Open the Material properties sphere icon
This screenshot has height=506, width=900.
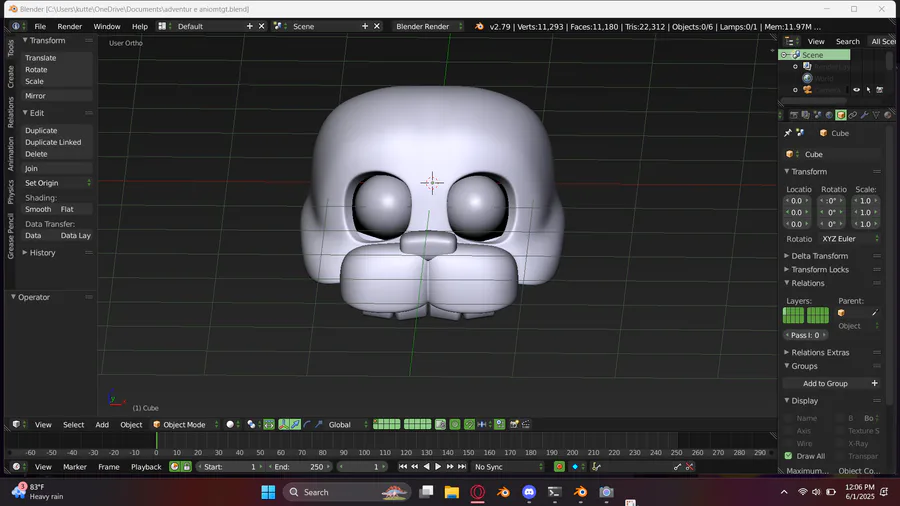point(887,115)
